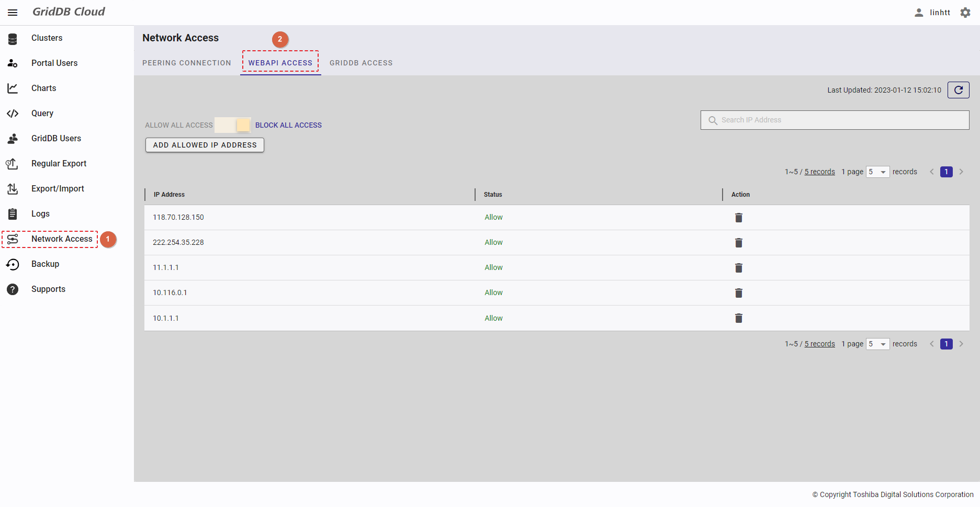Select the Block All Access label
980x507 pixels.
tap(288, 126)
